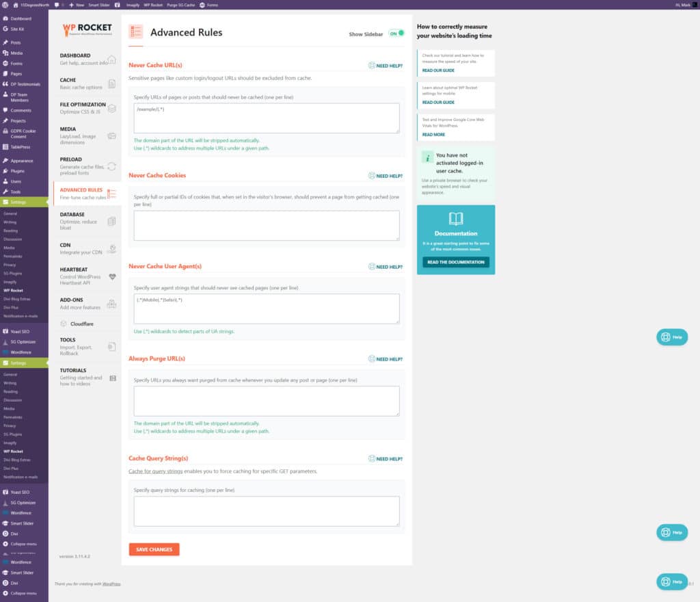The width and height of the screenshot is (700, 602).
Task: Click the plus New item in admin bar
Action: point(77,5)
